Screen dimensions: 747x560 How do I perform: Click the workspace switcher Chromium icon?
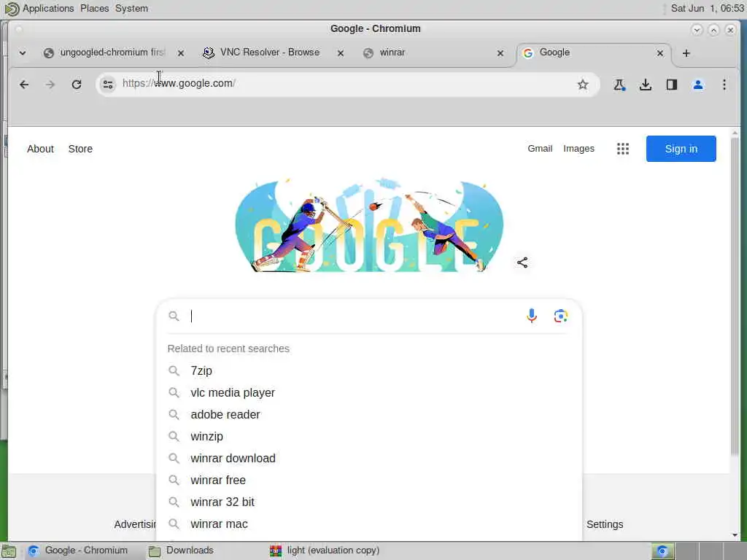662,551
